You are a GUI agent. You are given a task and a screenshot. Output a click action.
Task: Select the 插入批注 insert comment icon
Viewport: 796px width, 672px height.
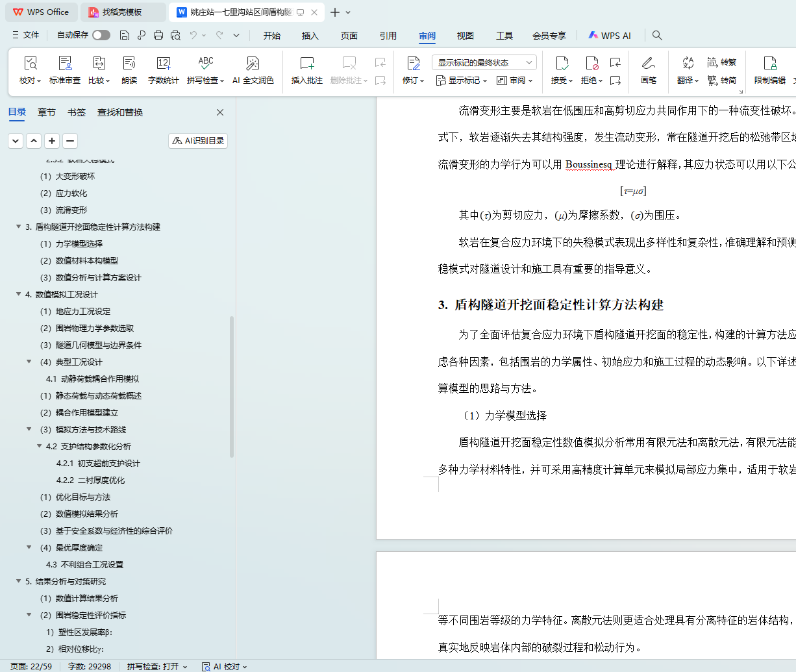pos(306,64)
